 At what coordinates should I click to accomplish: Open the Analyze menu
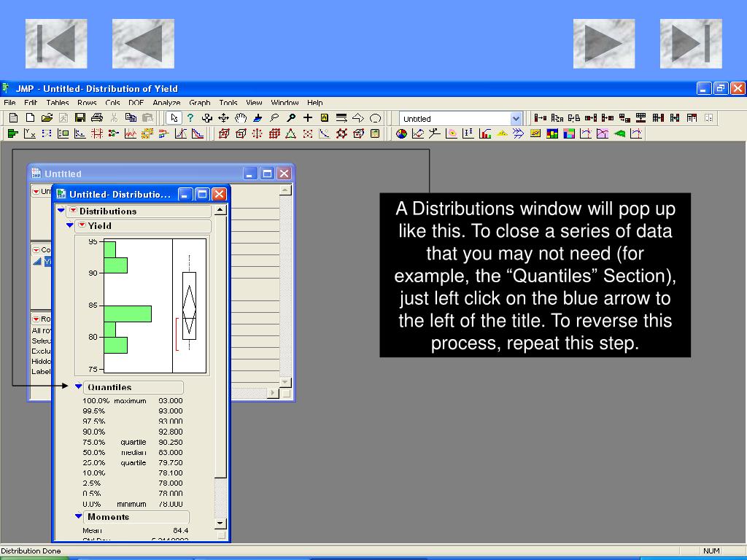pos(166,102)
